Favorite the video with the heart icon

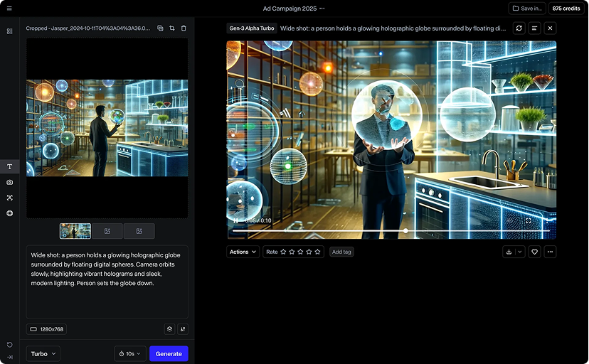coord(534,252)
